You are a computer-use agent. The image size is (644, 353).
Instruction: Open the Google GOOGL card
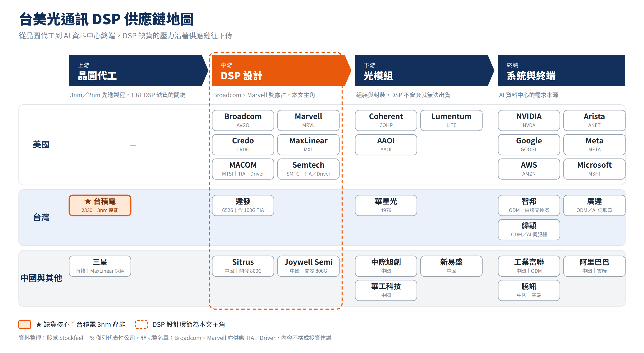529,145
